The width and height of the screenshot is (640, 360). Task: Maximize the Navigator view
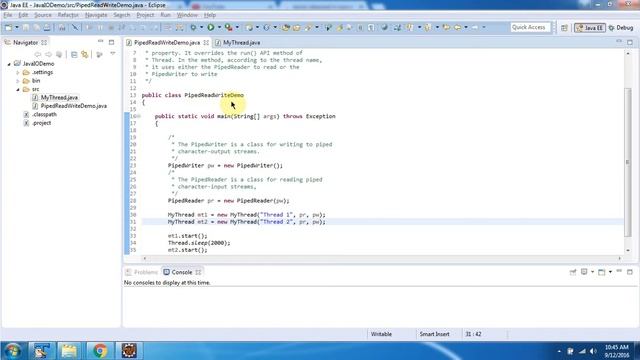pos(111,42)
